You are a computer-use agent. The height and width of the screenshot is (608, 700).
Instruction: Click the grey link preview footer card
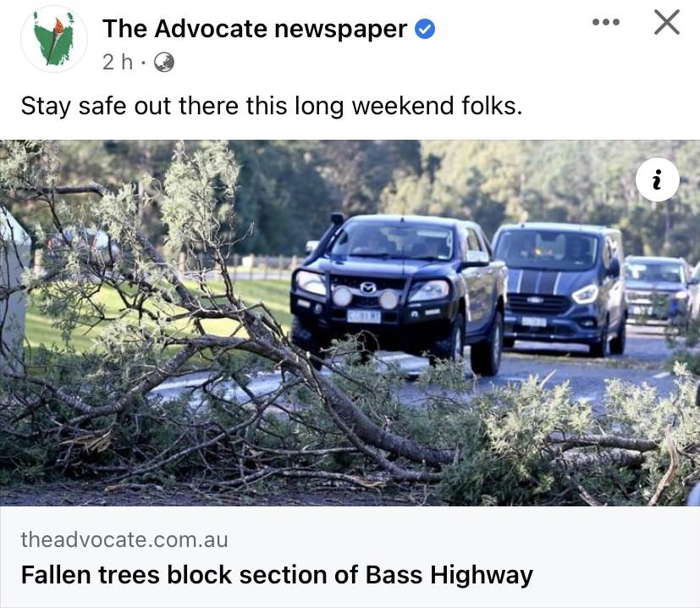tap(350, 556)
